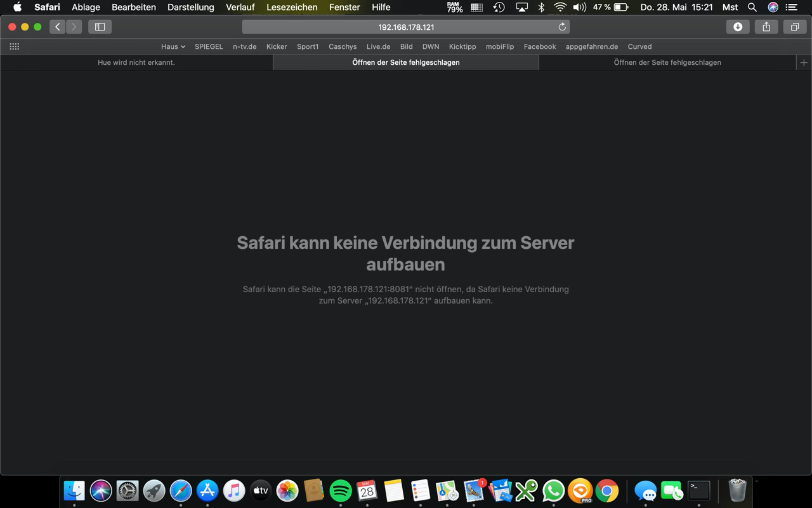Viewport: 812px width, 508px height.
Task: Open Maps from the Dock
Action: click(x=447, y=491)
